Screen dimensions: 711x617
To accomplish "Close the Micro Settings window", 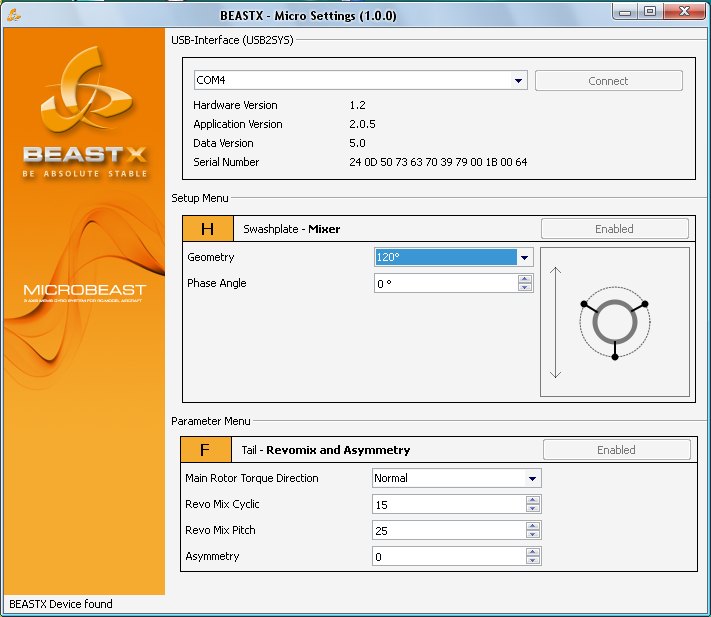I will click(x=685, y=12).
